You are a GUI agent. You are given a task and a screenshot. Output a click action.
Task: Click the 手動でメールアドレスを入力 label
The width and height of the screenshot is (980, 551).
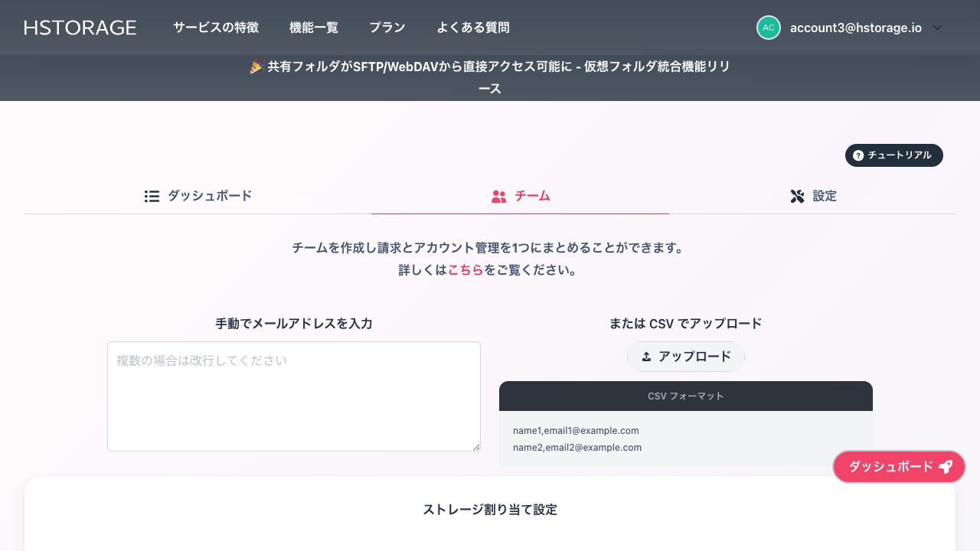pyautogui.click(x=294, y=324)
